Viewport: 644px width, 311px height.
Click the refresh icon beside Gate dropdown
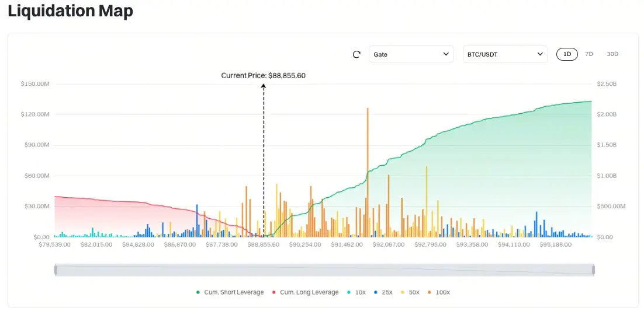(x=356, y=54)
